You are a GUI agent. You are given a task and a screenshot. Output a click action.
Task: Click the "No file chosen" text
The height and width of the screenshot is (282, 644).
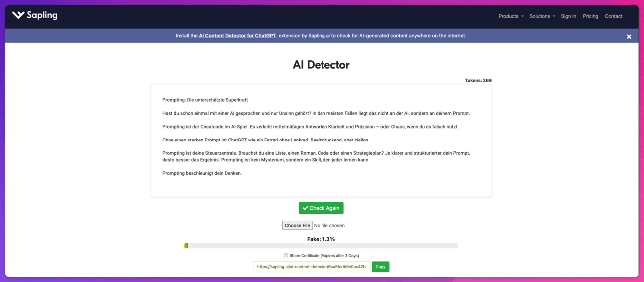click(x=329, y=226)
